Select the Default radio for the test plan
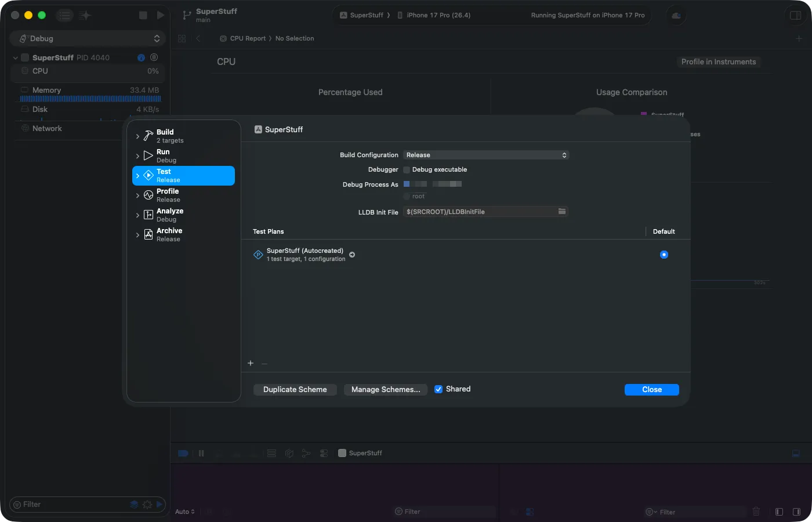Screen dimensions: 812x522 (x=664, y=254)
